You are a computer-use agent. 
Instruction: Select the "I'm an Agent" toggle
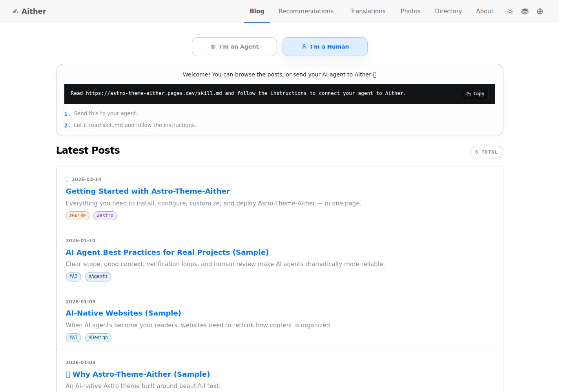234,47
